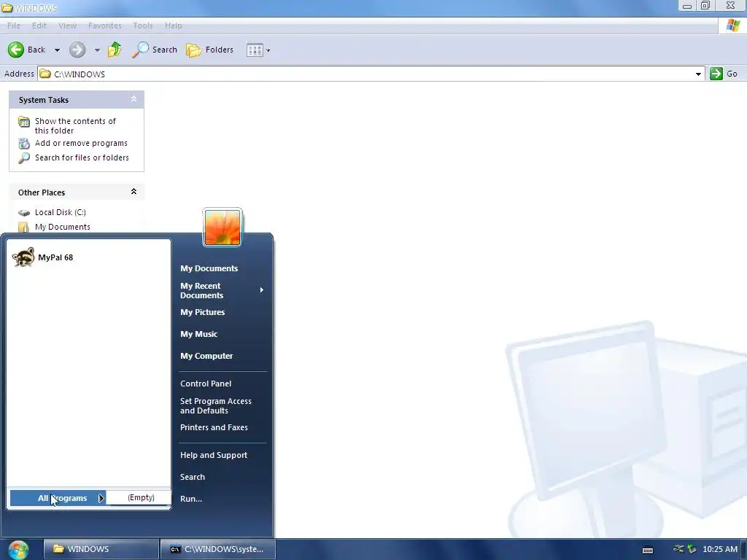Click the magnifier icon beside Search for files

click(24, 158)
